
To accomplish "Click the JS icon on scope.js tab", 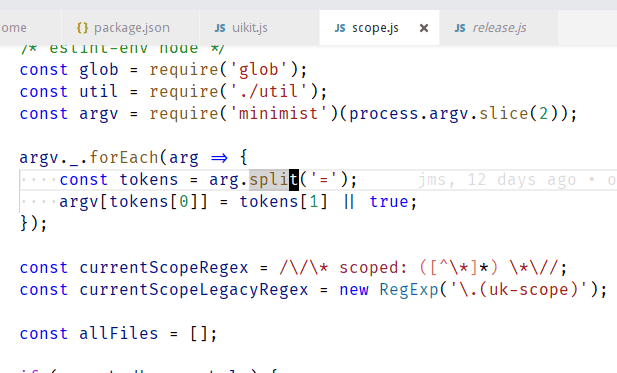I will click(340, 28).
